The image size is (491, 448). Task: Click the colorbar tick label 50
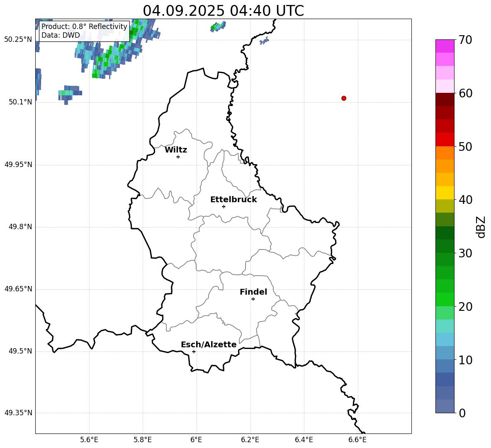[x=465, y=146]
